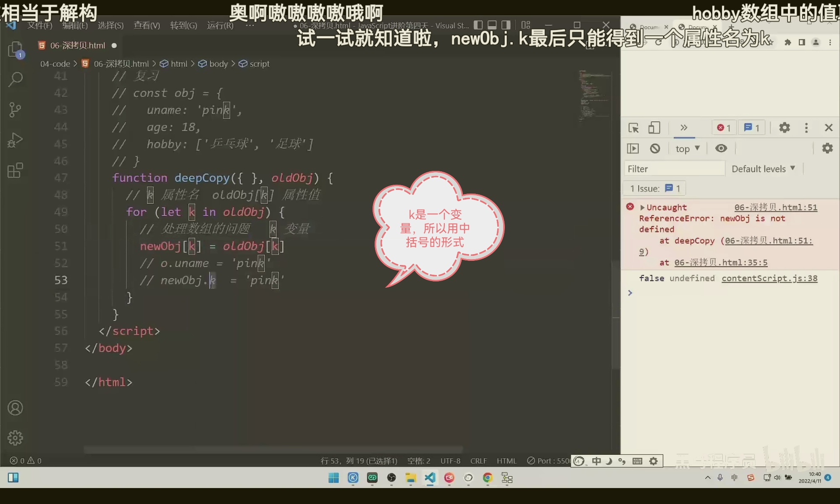Open the Search view in activity bar
The height and width of the screenshot is (504, 840).
pos(16,79)
